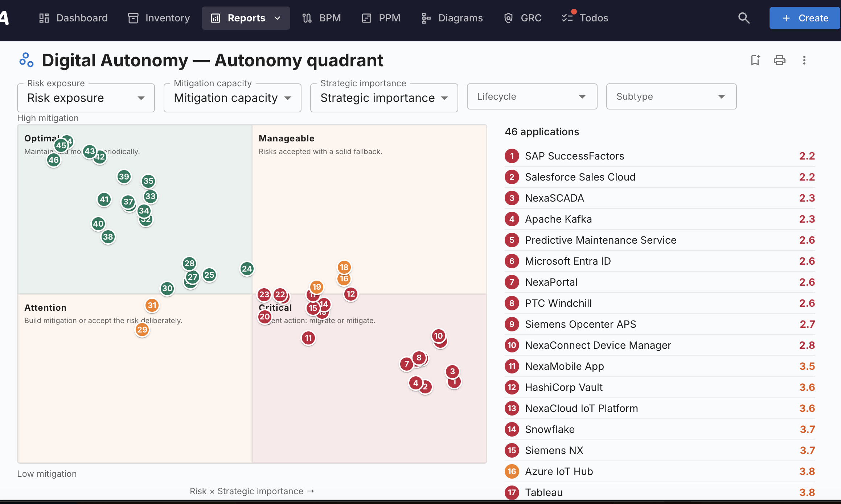Expand the Risk exposure dropdown
The image size is (841, 504).
click(x=86, y=98)
